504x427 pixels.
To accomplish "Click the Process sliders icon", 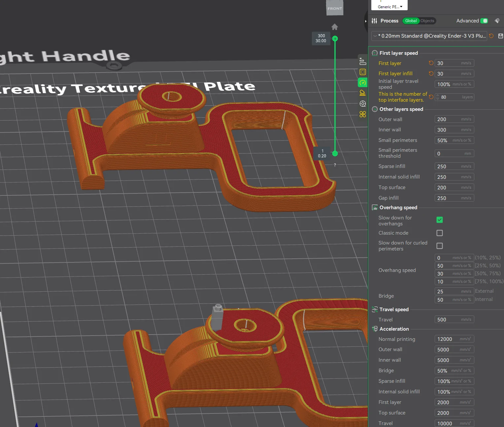I will coord(374,21).
